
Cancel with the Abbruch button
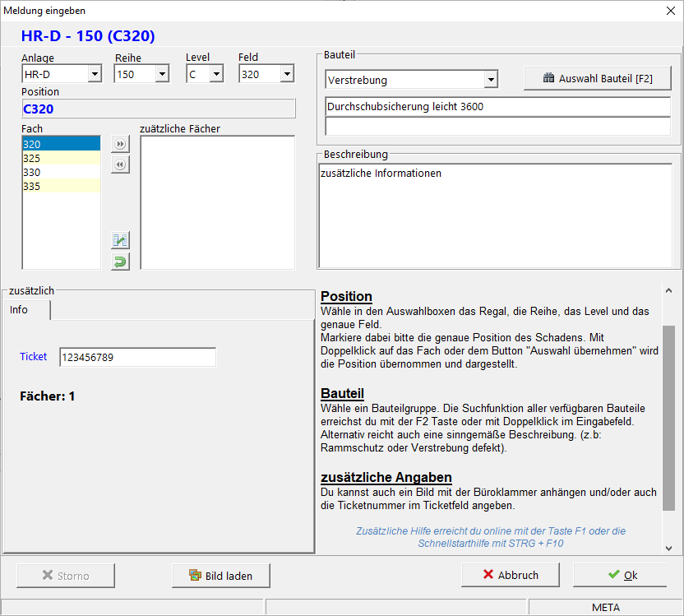point(511,575)
